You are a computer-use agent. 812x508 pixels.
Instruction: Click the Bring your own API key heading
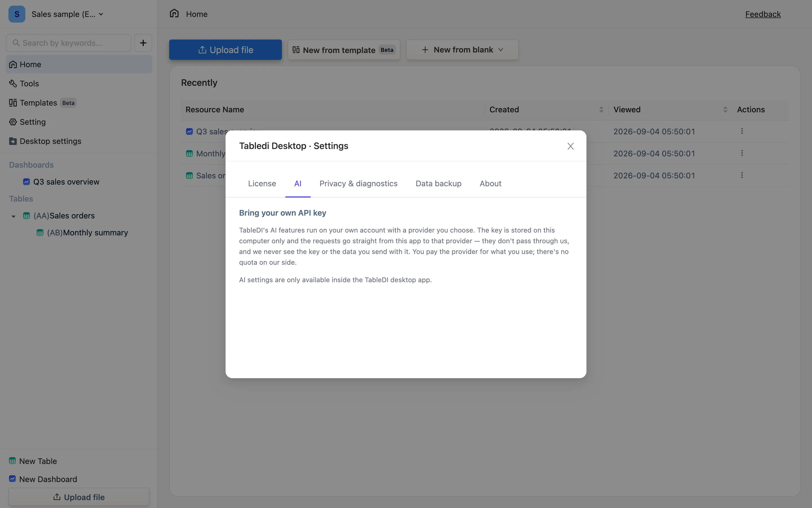click(283, 213)
